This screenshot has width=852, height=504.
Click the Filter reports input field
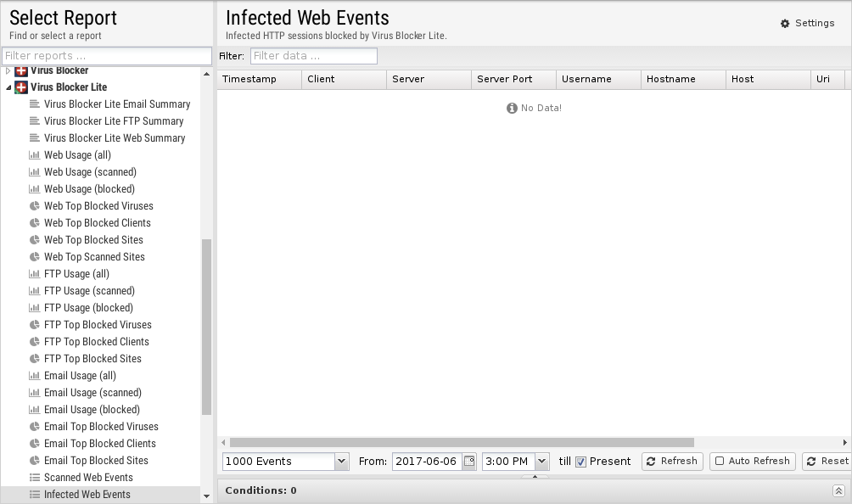106,56
